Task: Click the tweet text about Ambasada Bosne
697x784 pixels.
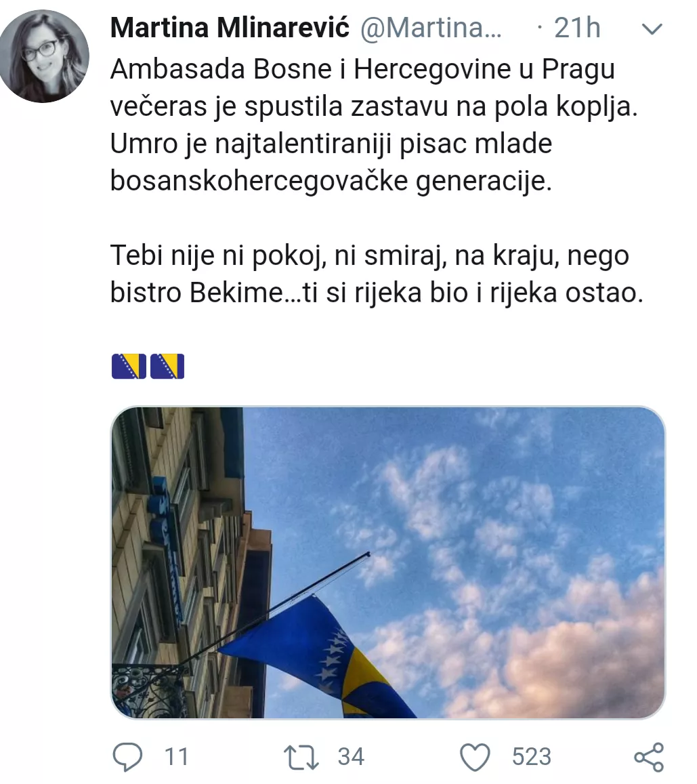Action: pyautogui.click(x=375, y=125)
